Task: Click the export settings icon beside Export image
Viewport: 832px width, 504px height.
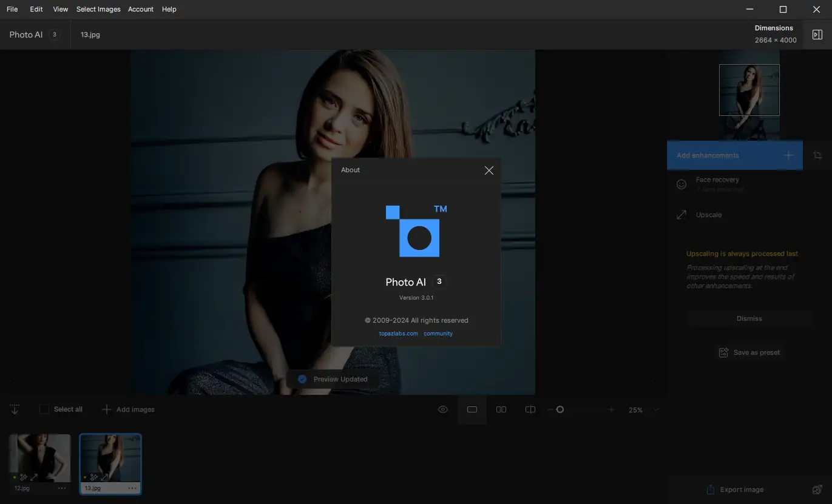Action: pos(817,489)
